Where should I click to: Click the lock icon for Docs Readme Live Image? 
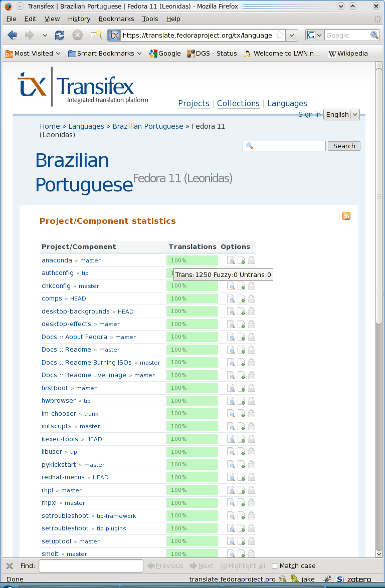coord(252,375)
